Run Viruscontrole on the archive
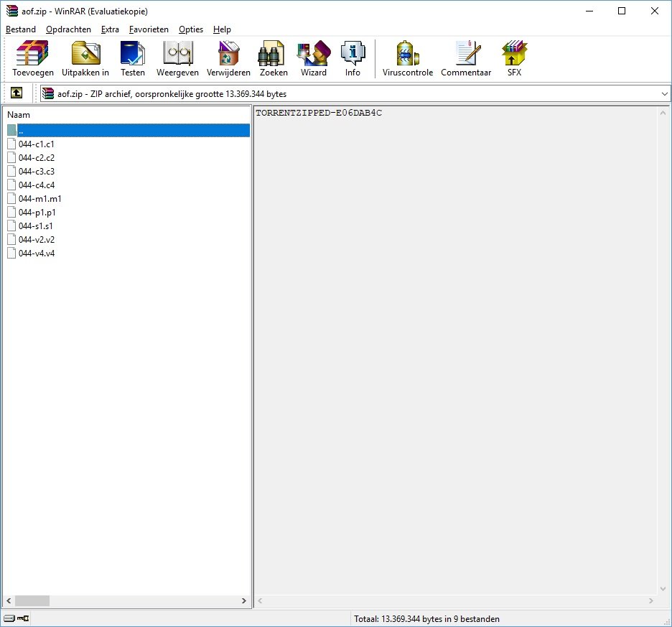The image size is (672, 627). [x=408, y=59]
